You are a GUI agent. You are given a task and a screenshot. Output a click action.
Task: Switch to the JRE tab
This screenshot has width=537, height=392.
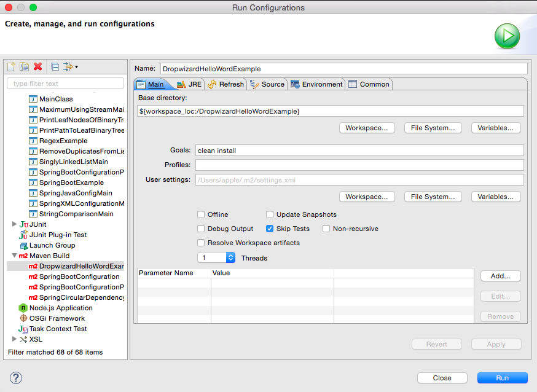(189, 84)
